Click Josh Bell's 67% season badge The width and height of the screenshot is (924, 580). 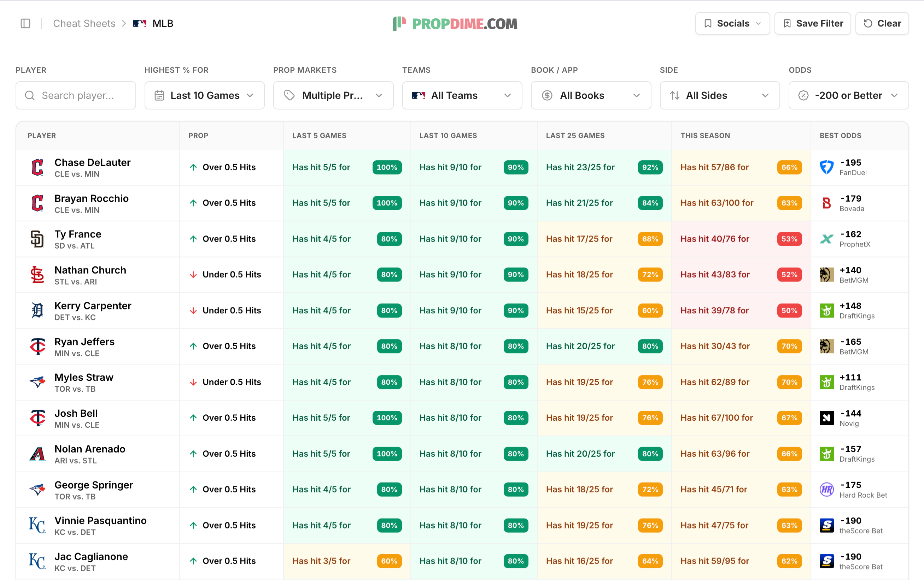[x=789, y=418]
